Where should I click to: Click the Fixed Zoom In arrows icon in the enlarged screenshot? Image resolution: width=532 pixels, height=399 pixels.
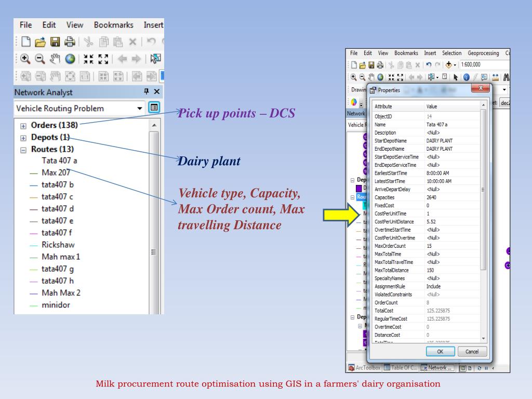pyautogui.click(x=88, y=59)
